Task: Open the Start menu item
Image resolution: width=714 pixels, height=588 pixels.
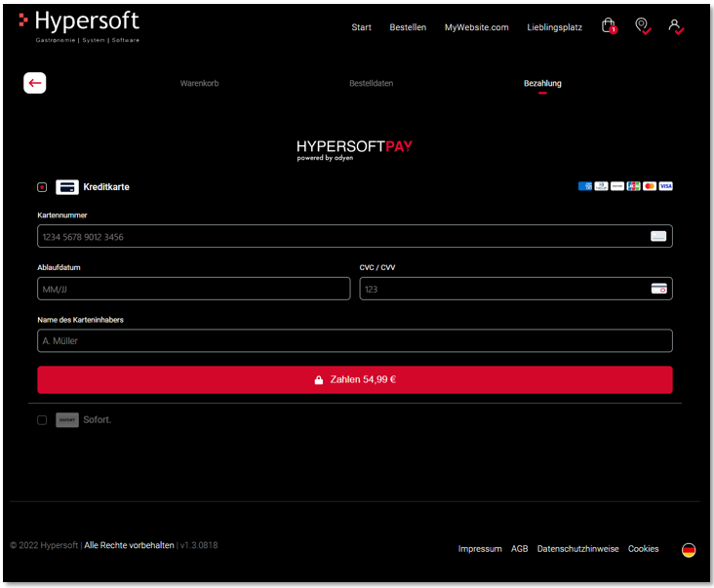Action: 361,27
